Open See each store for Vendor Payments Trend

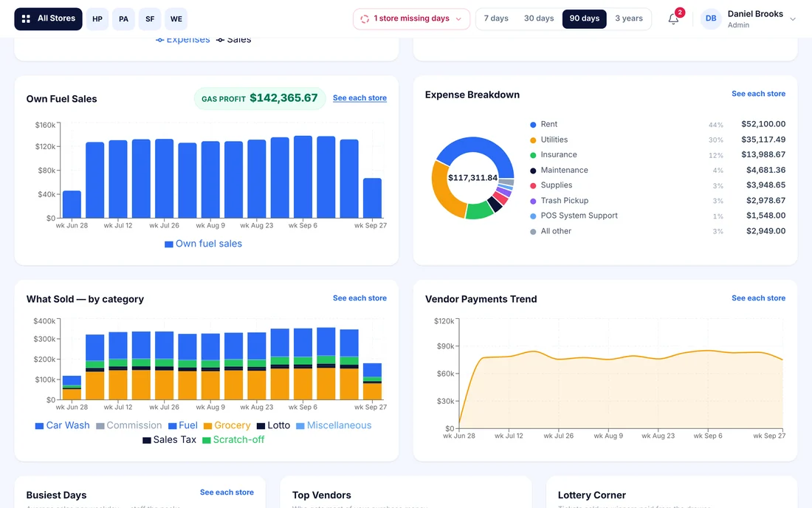758,298
